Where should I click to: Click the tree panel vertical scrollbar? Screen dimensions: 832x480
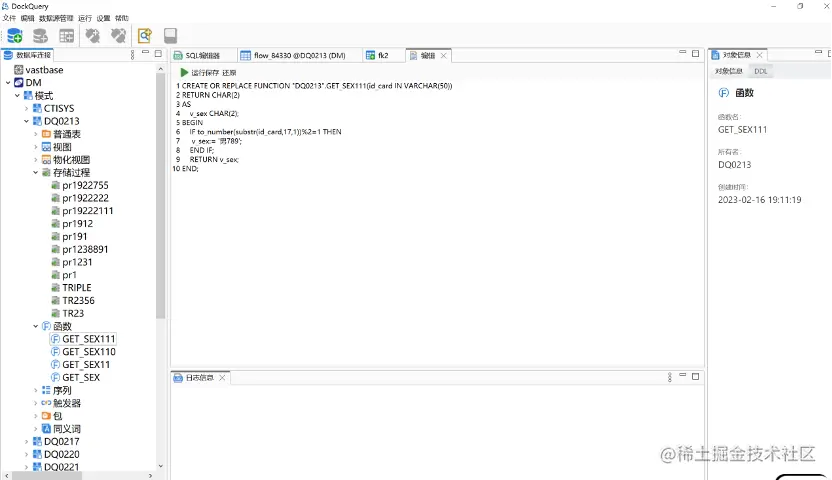pyautogui.click(x=160, y=196)
